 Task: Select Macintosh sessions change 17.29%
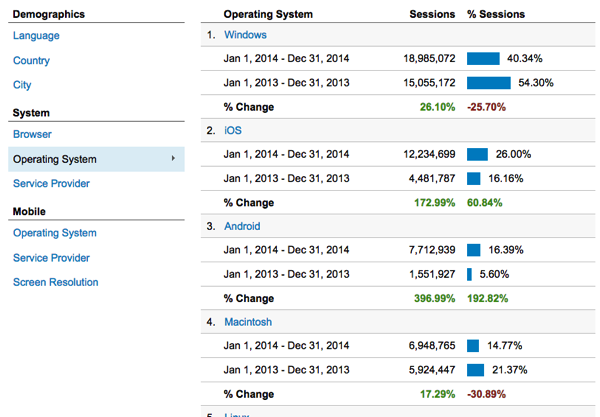pos(437,394)
